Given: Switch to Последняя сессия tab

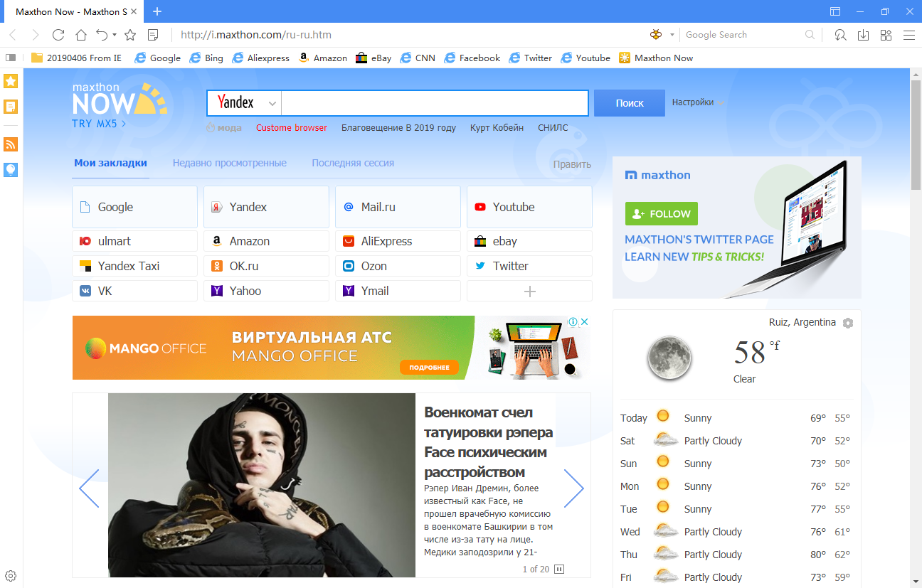Looking at the screenshot, I should (x=353, y=163).
